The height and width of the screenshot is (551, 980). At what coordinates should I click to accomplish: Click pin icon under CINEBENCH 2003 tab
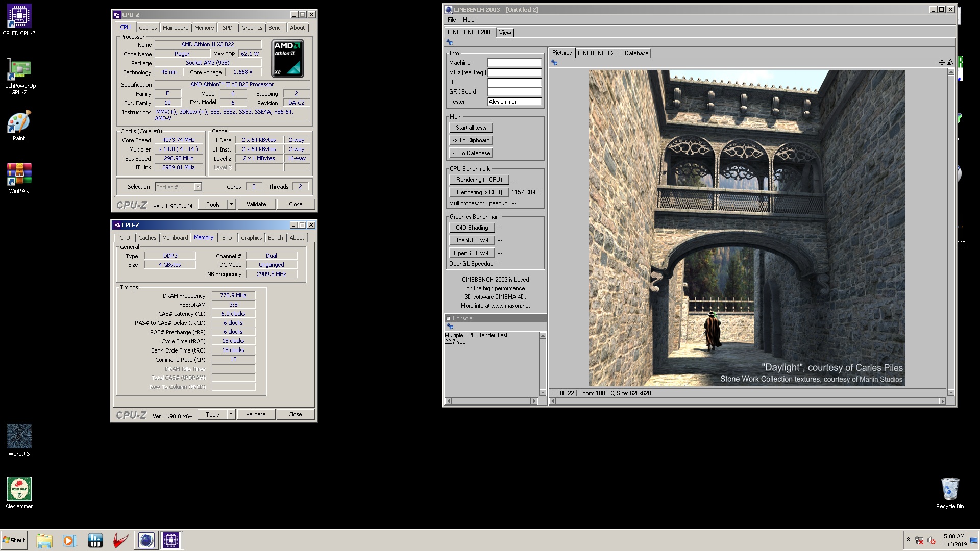tap(450, 42)
